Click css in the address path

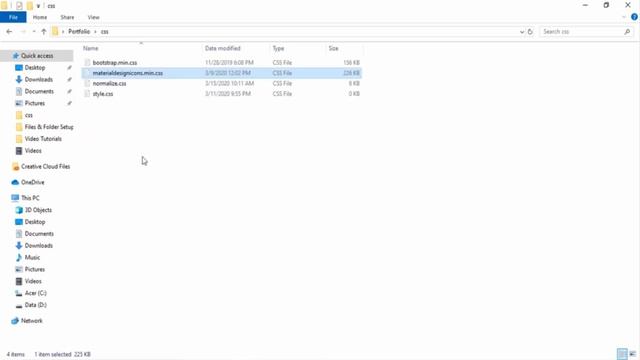(x=104, y=31)
